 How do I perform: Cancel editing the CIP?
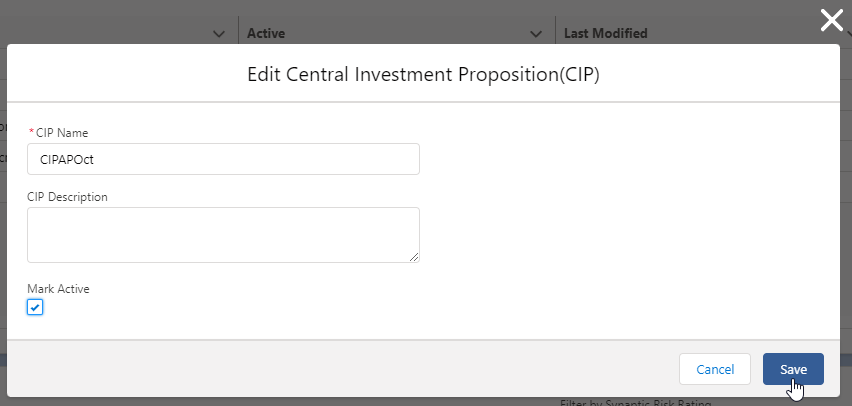[715, 369]
